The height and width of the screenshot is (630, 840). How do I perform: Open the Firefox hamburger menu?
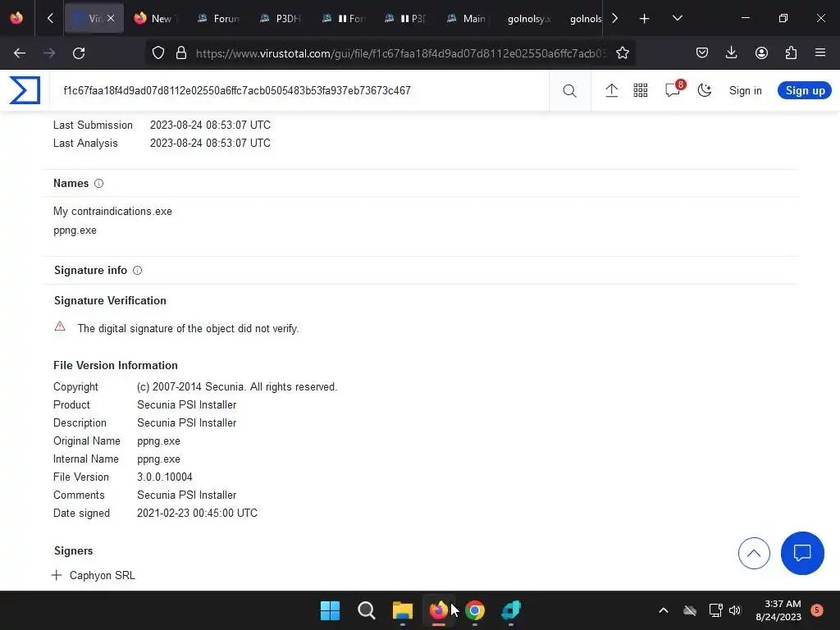click(x=820, y=53)
